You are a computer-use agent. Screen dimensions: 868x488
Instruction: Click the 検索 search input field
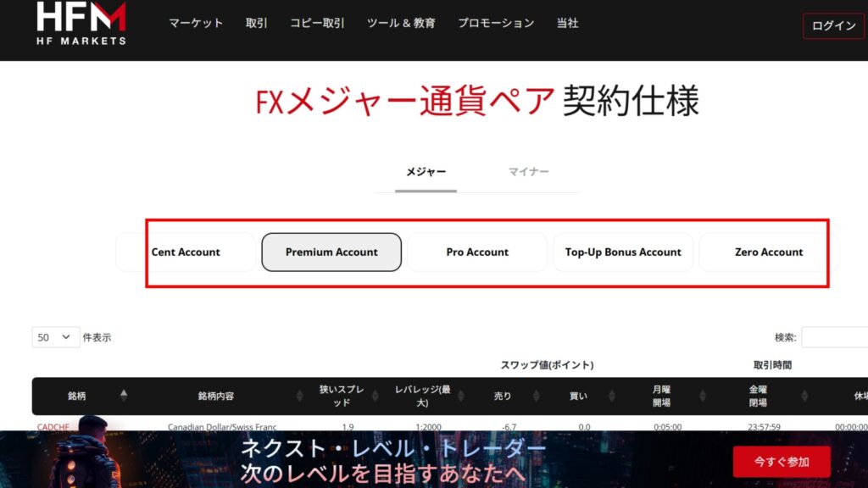click(x=834, y=337)
